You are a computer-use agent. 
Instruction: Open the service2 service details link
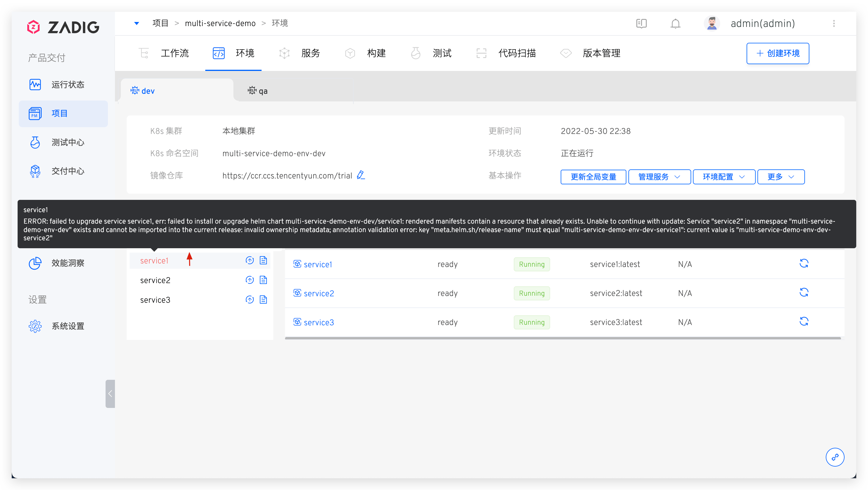click(x=318, y=293)
